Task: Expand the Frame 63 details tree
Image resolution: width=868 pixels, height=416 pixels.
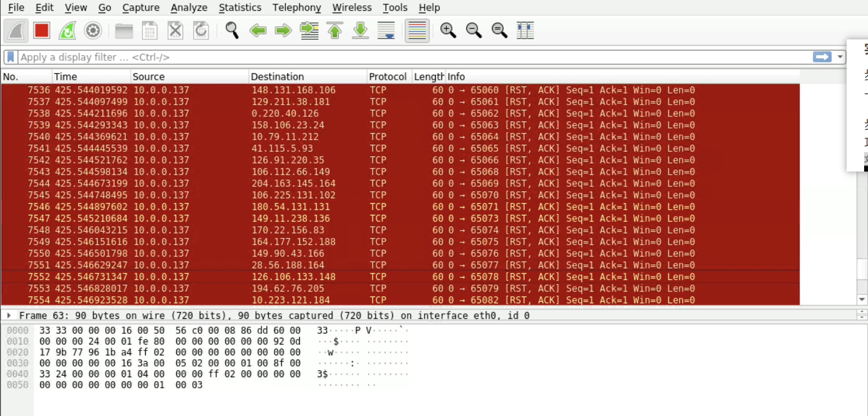Action: [x=9, y=315]
